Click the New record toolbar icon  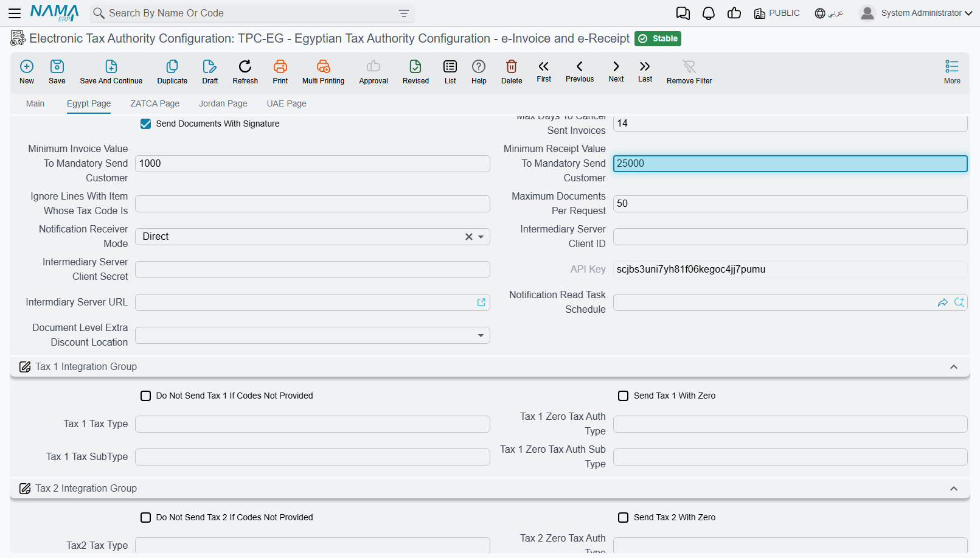click(x=27, y=66)
